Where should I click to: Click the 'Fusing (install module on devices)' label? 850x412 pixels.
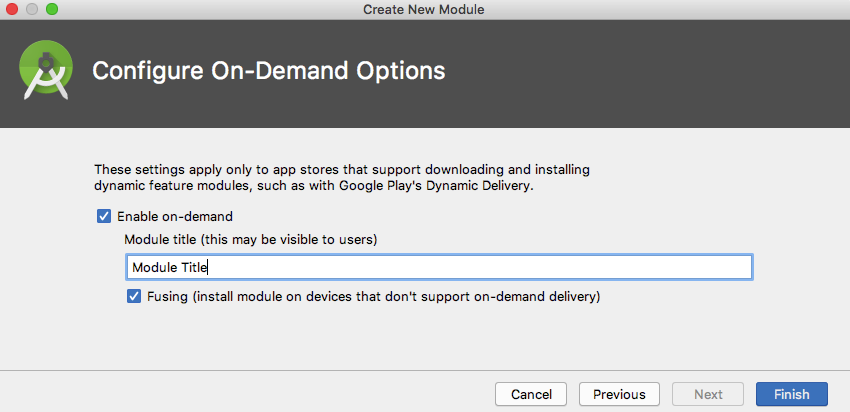373,296
